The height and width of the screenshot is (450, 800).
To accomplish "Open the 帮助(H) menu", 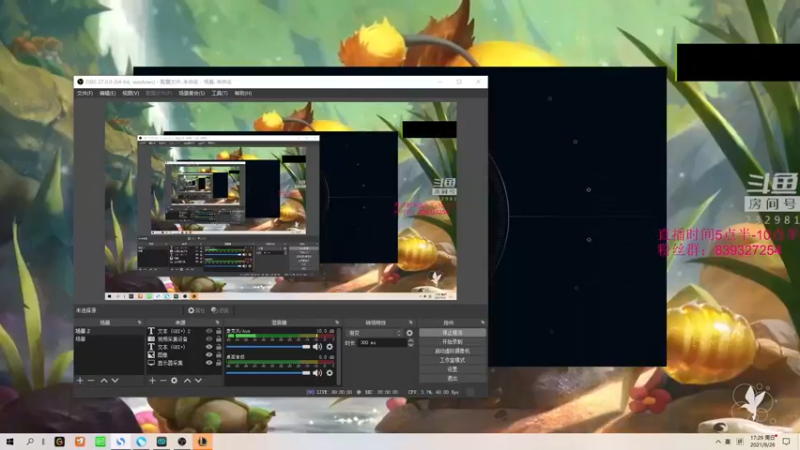I will (x=243, y=93).
